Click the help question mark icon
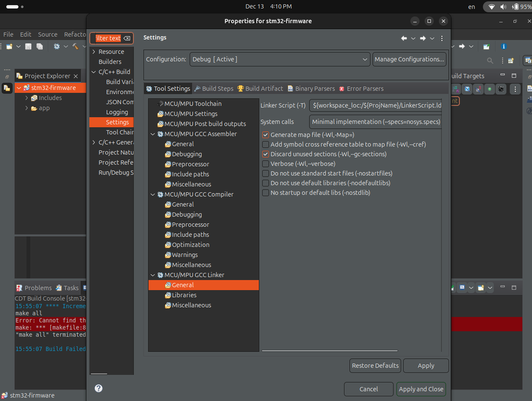The image size is (532, 401). 99,388
